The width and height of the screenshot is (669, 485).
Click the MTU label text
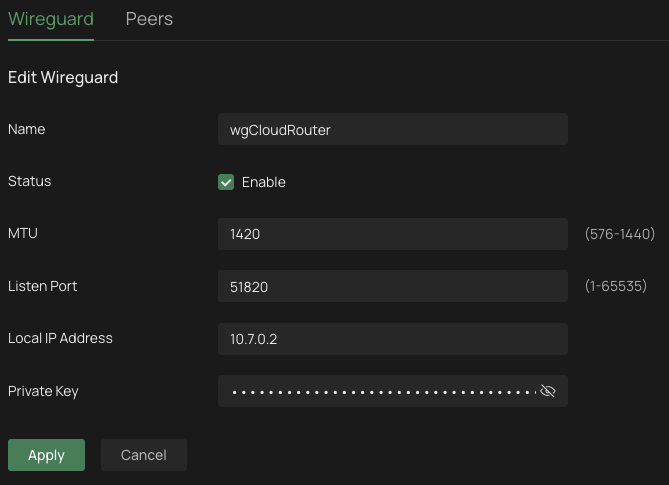click(x=23, y=234)
